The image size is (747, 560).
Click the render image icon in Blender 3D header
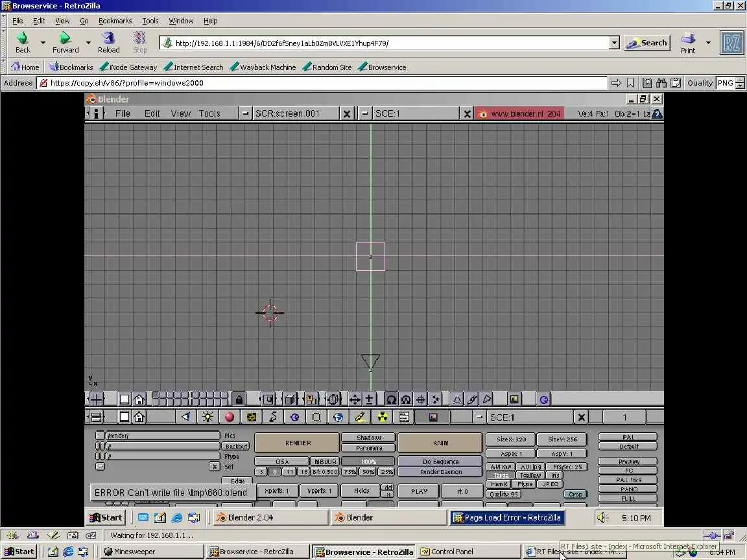pos(514,399)
